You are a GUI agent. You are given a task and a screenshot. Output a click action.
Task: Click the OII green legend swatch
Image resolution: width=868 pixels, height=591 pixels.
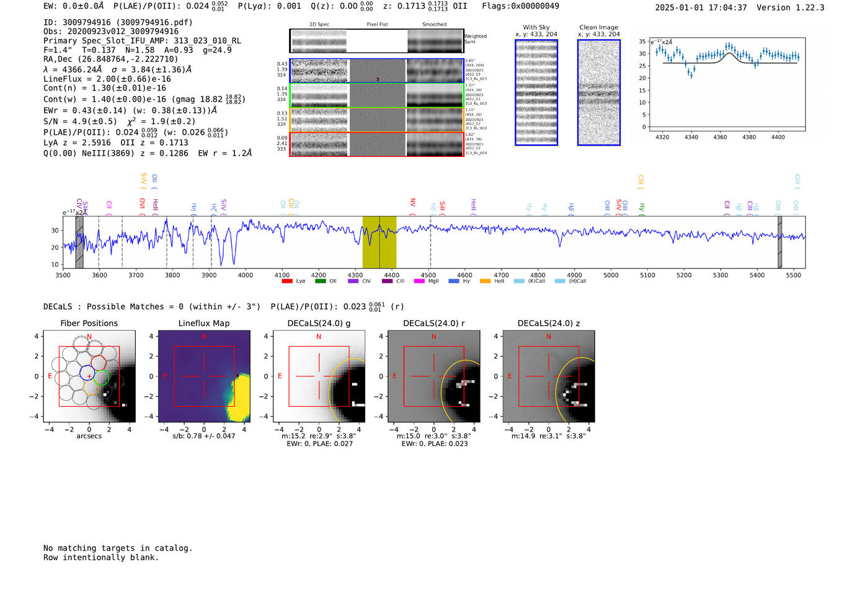click(320, 281)
